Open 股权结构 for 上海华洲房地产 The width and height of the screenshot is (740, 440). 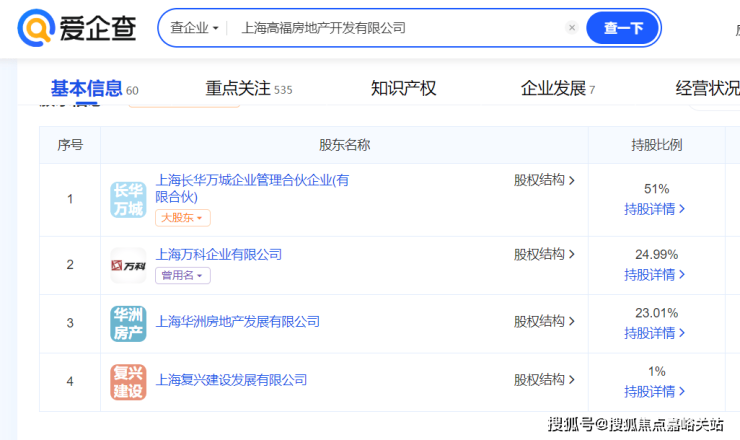click(544, 322)
